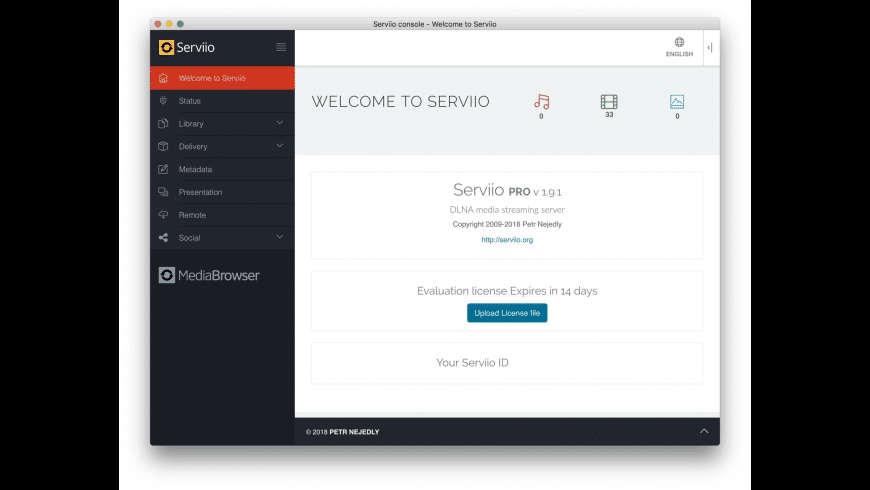The width and height of the screenshot is (870, 490).
Task: Click the video count 33
Action: (609, 115)
